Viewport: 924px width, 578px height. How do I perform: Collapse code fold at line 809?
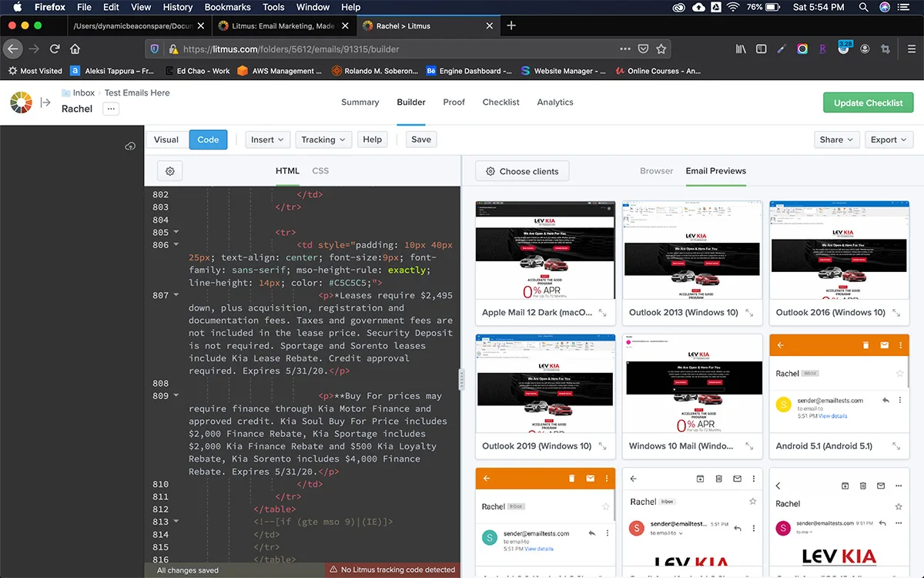tap(176, 395)
